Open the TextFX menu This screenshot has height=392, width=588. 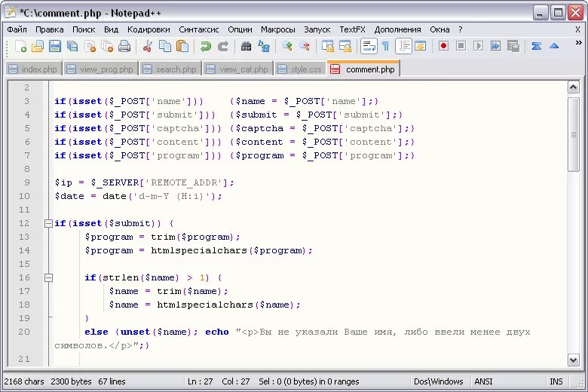click(x=352, y=29)
